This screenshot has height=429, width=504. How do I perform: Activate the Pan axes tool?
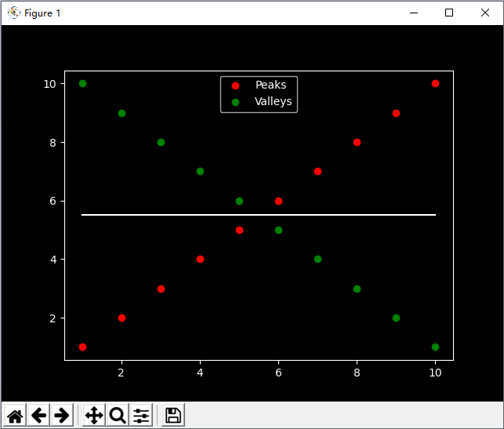coord(94,415)
